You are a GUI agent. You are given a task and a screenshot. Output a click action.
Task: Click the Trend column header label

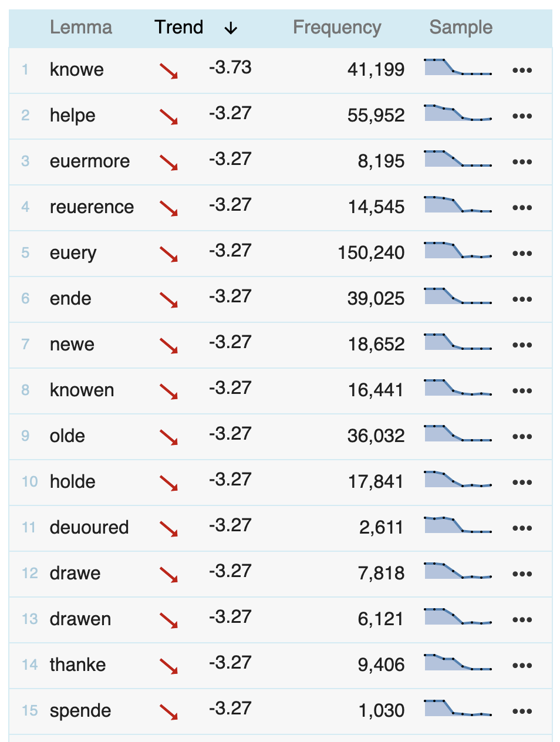pos(179,27)
